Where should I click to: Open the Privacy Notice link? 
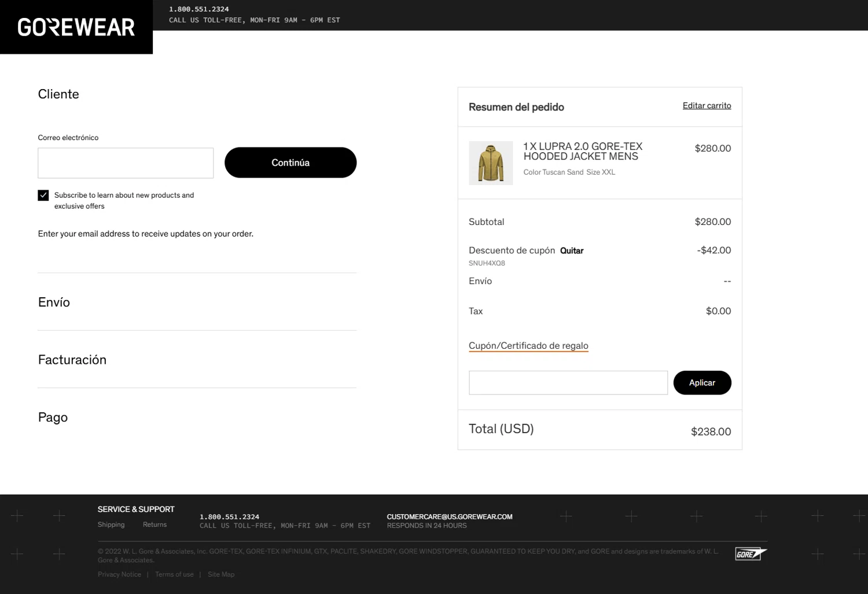119,574
